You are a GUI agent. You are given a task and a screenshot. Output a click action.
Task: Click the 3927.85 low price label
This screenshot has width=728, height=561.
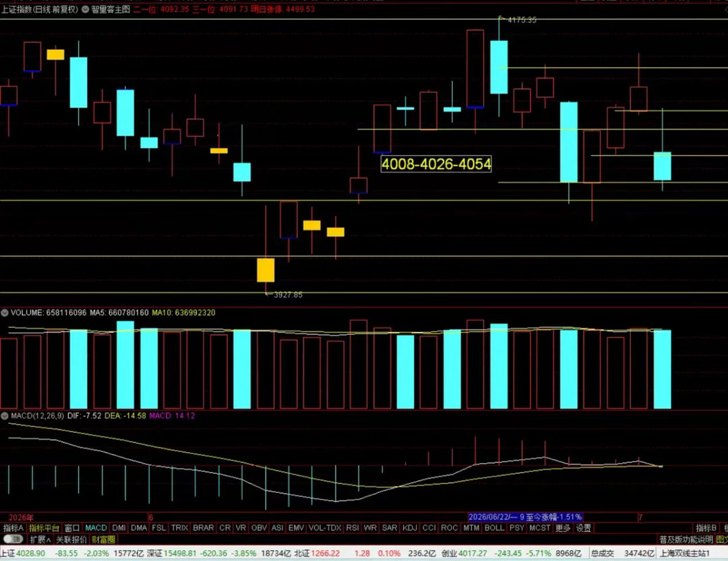(288, 295)
